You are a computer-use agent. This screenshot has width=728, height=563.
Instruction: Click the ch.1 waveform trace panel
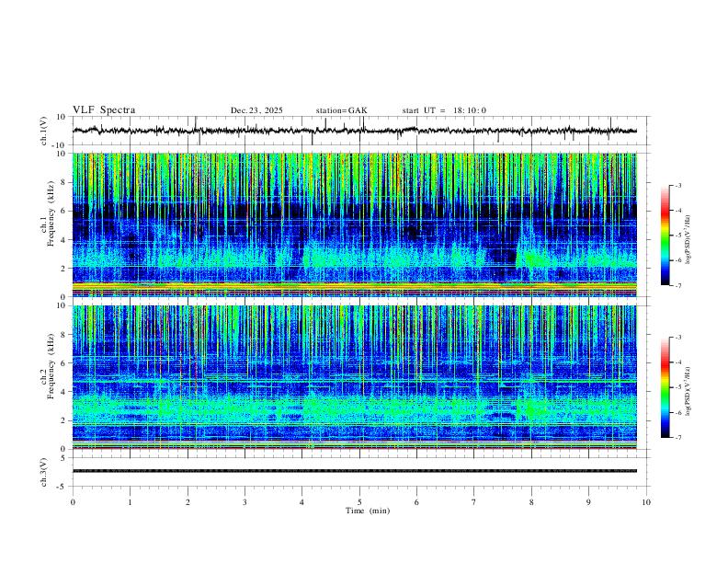pos(360,131)
